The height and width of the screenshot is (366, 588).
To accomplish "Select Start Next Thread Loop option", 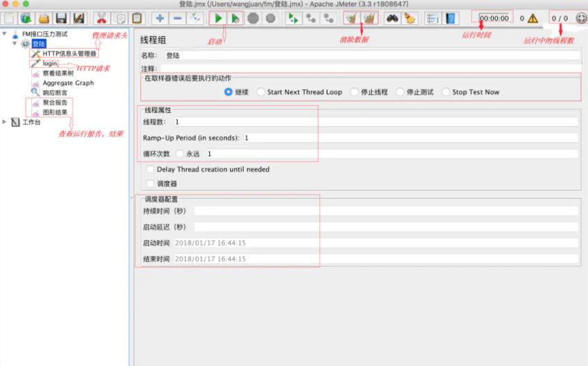I will pyautogui.click(x=260, y=92).
